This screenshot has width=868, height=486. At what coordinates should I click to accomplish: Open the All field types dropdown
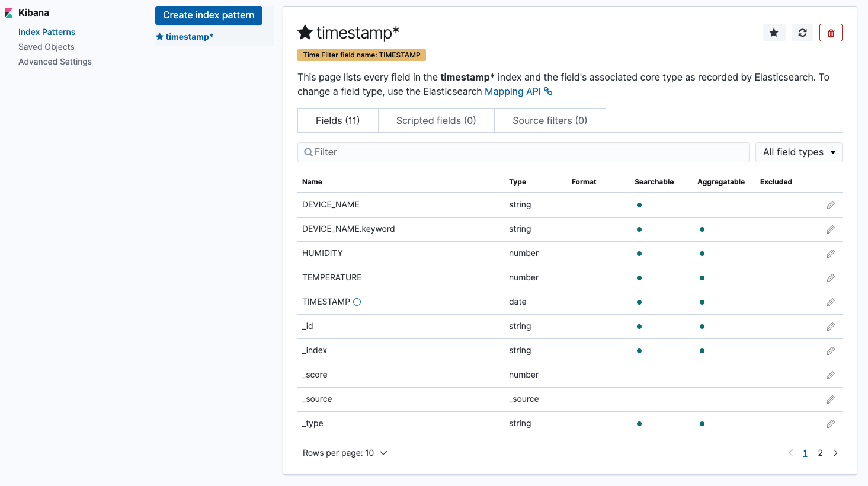pyautogui.click(x=799, y=152)
